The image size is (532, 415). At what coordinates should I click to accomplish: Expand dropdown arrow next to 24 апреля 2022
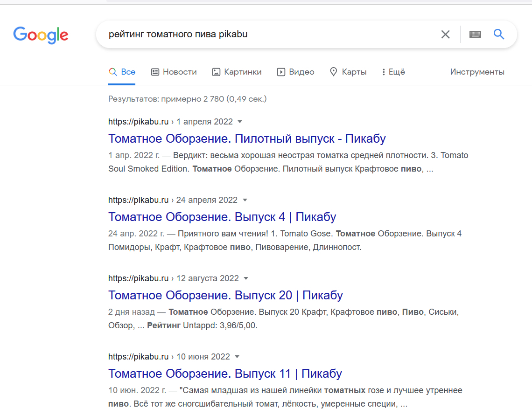[x=245, y=200]
